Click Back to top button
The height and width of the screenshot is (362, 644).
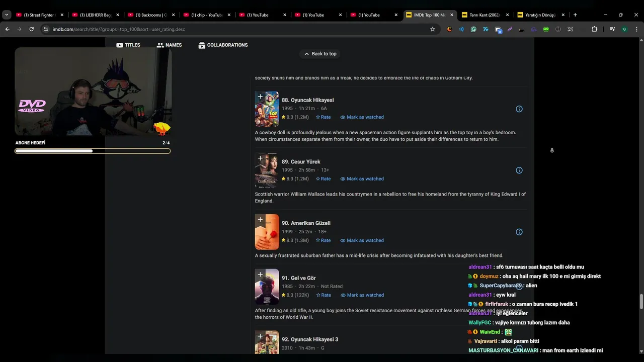(320, 54)
